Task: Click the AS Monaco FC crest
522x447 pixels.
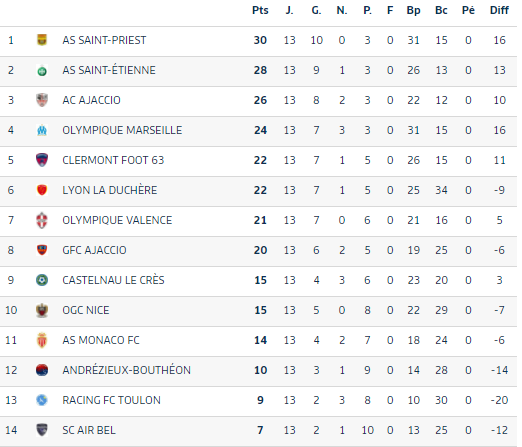Action: [x=42, y=340]
